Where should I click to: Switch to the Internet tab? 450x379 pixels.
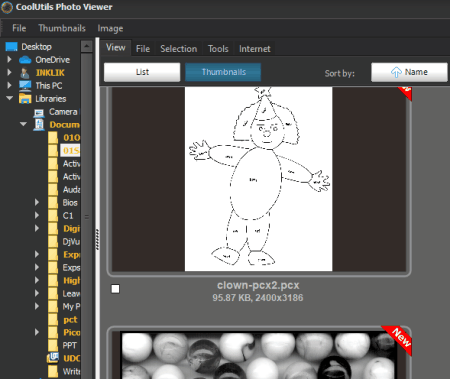click(x=255, y=49)
